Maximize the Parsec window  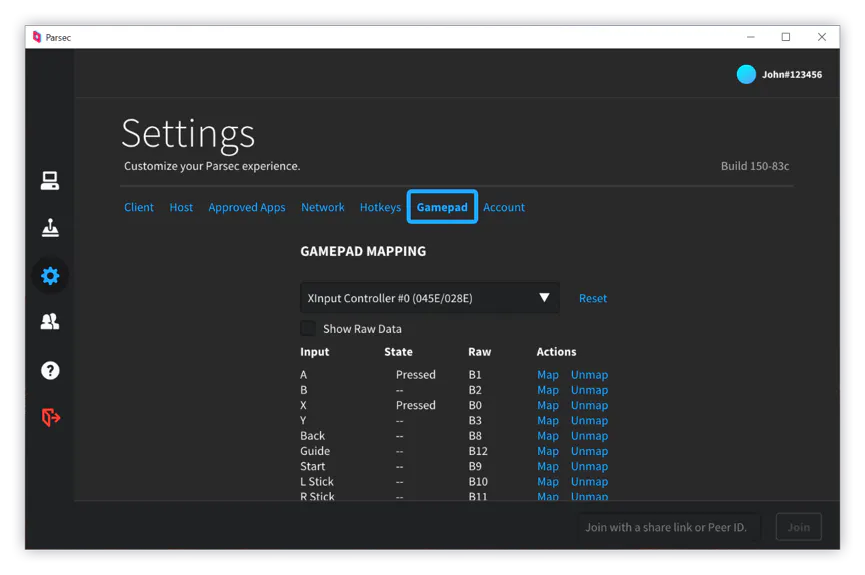coord(786,37)
